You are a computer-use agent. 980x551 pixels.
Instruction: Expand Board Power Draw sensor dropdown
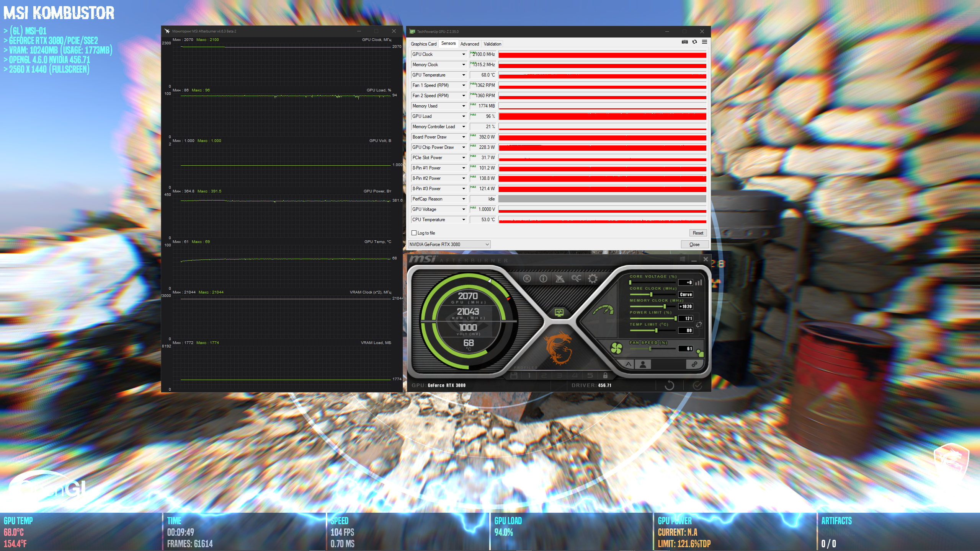click(464, 137)
